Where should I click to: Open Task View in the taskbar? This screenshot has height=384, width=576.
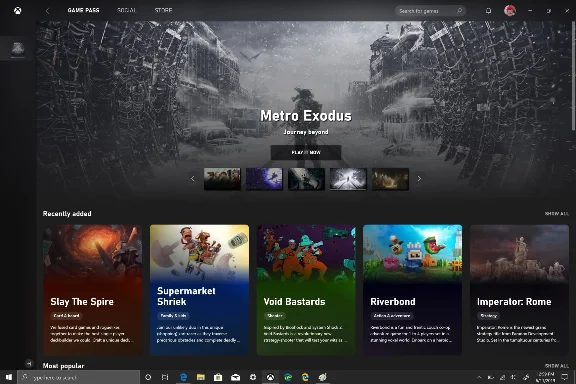(165, 377)
